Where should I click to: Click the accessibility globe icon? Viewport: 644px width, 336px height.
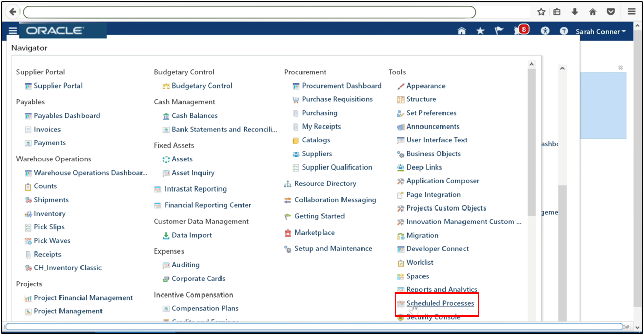point(545,30)
